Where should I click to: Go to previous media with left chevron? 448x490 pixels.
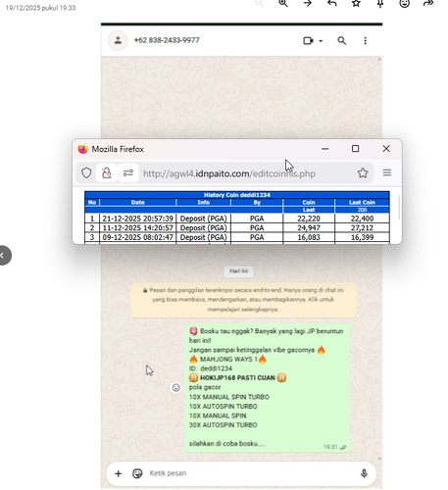tap(3, 255)
